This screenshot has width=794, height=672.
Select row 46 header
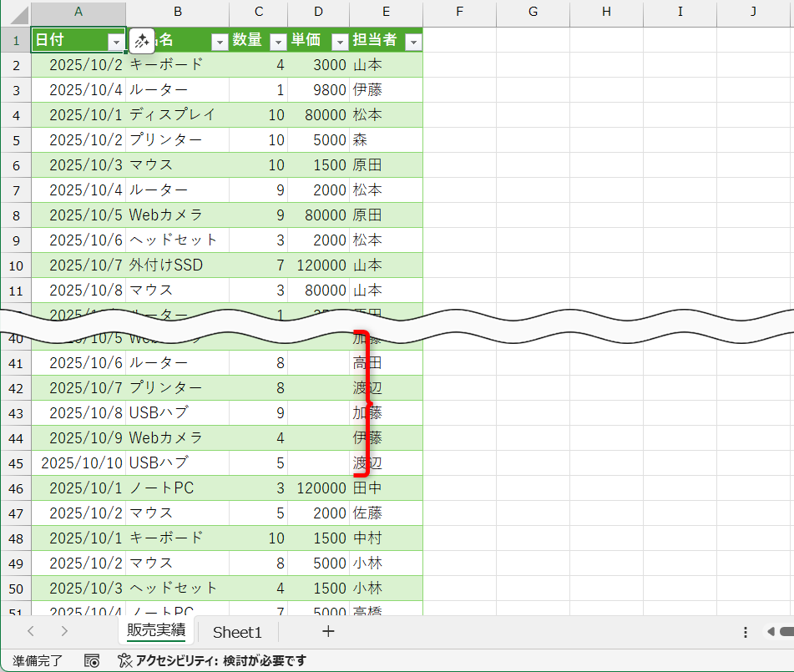click(16, 488)
